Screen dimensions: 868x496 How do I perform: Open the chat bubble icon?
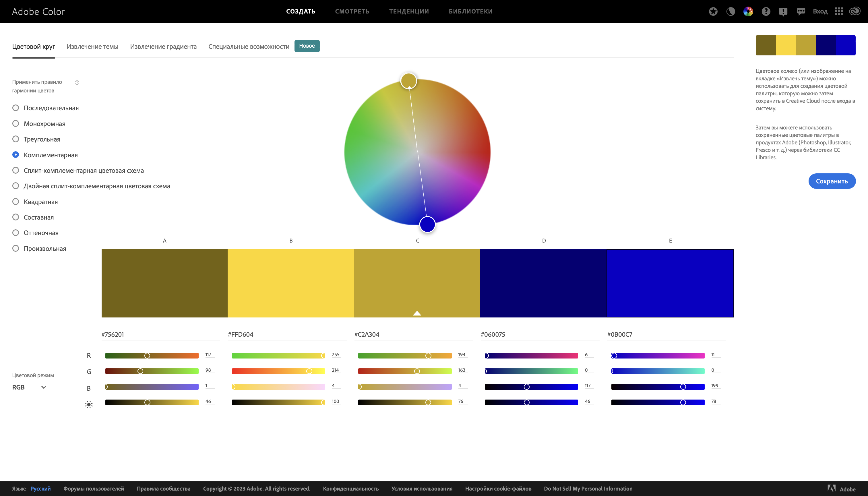click(x=801, y=11)
